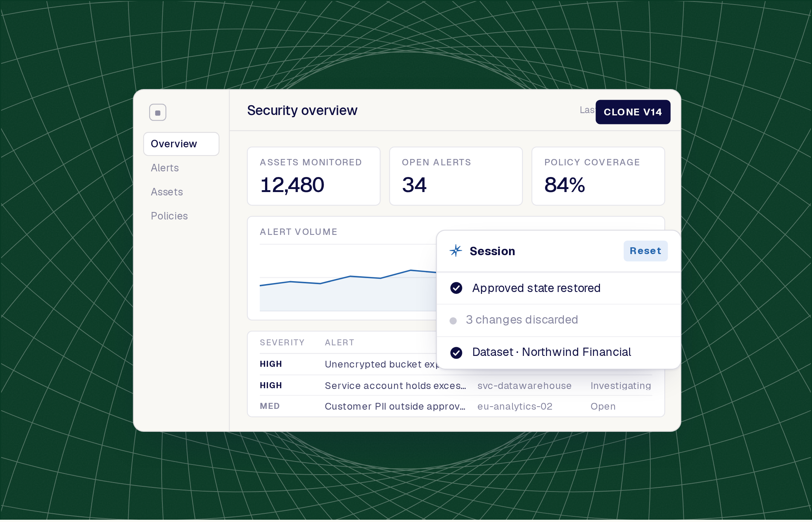
Task: Click HIGH severity in Service account row
Action: 271,386
